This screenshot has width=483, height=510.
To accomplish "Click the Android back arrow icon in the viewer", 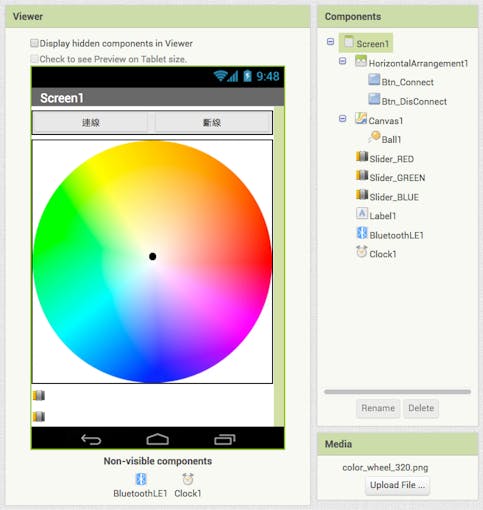I will point(91,440).
